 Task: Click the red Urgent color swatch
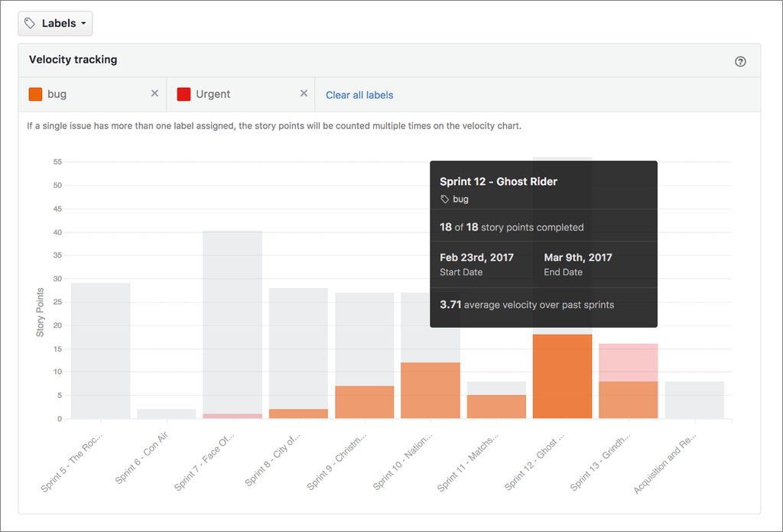tap(184, 94)
